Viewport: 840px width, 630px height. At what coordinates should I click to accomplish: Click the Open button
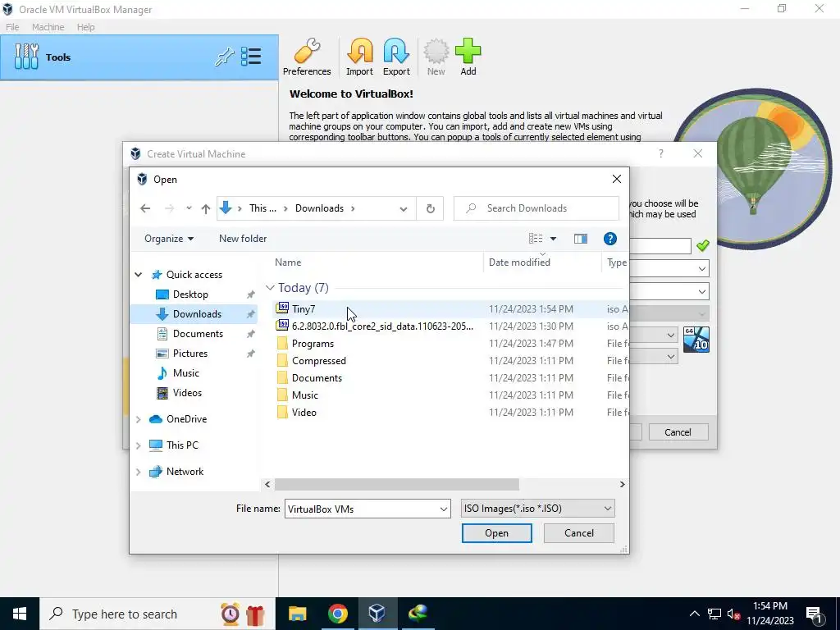pyautogui.click(x=496, y=533)
